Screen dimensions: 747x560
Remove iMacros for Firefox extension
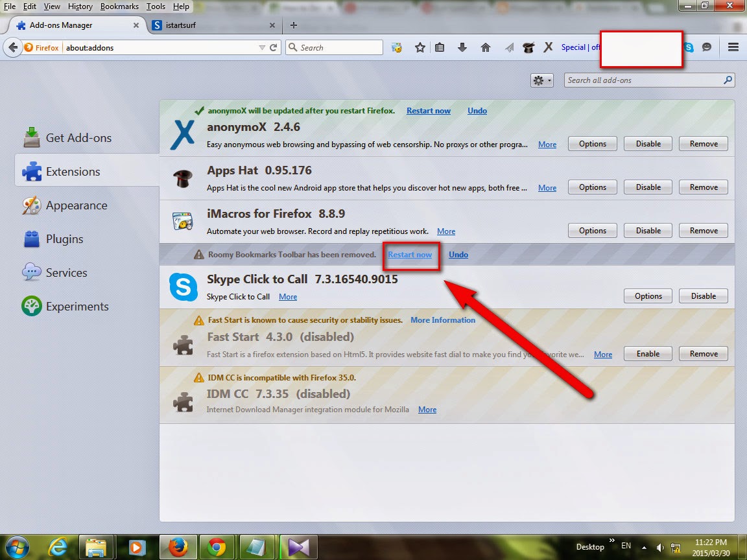[704, 231]
